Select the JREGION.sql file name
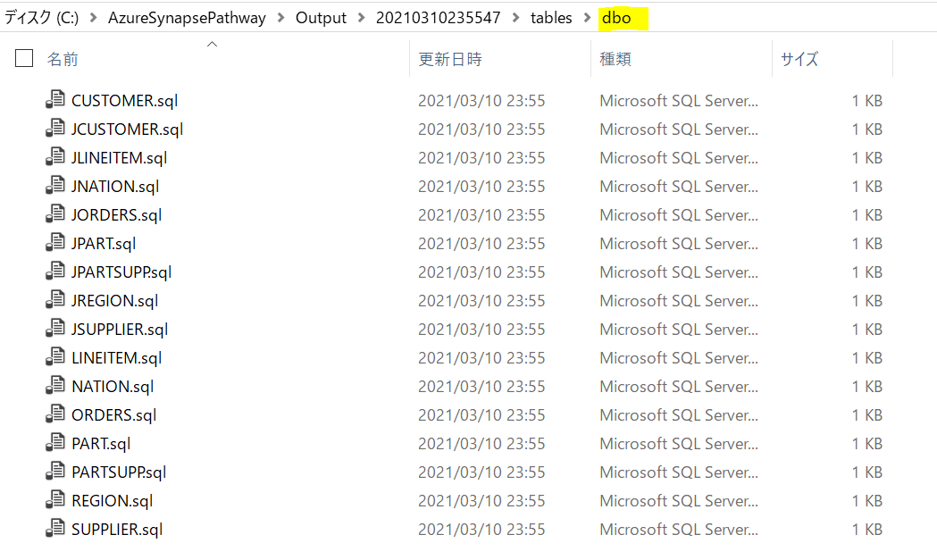937x560 pixels. 114,301
